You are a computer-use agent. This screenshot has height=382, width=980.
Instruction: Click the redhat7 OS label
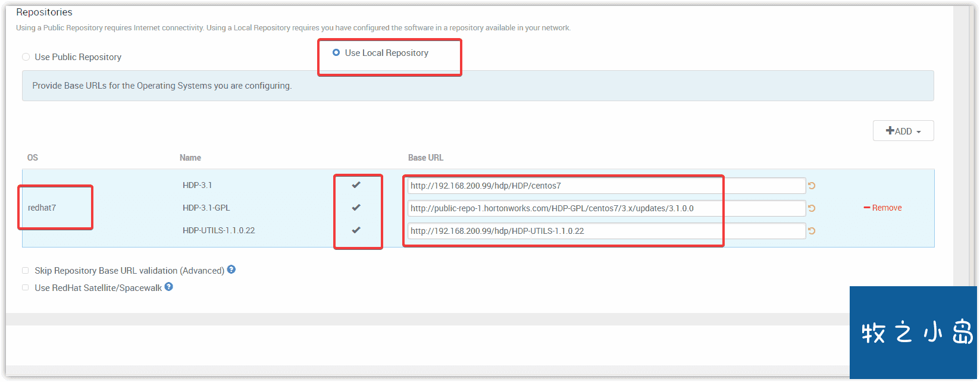42,208
